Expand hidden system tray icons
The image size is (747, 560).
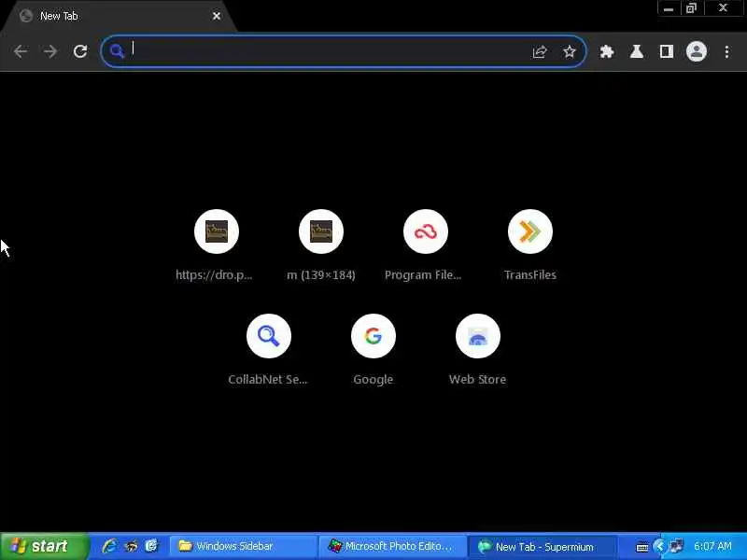[660, 546]
